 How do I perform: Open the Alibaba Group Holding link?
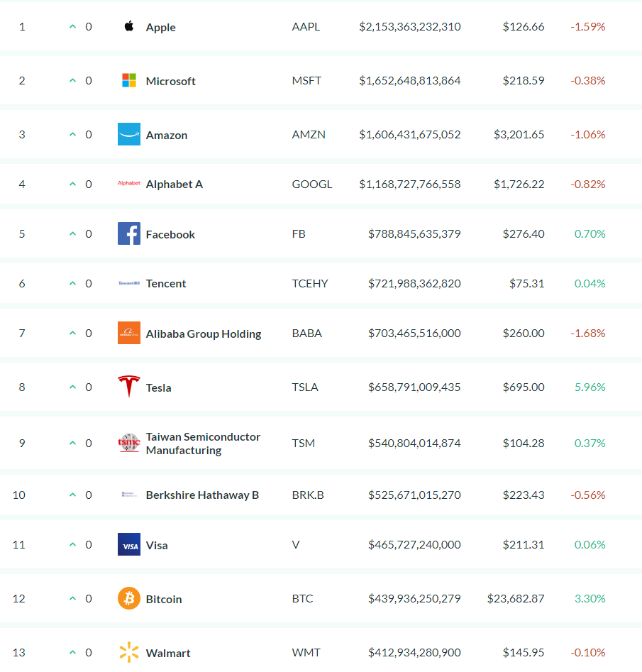pos(204,334)
